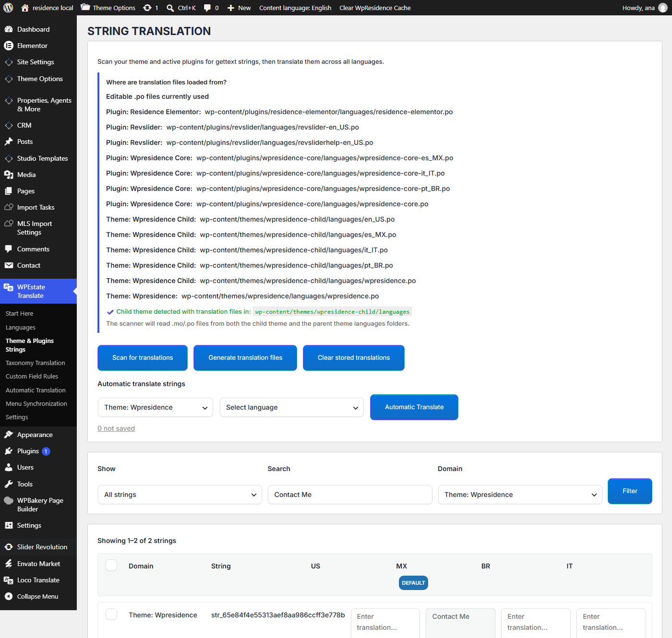
Task: Click the Contact envelope icon
Action: [x=9, y=265]
